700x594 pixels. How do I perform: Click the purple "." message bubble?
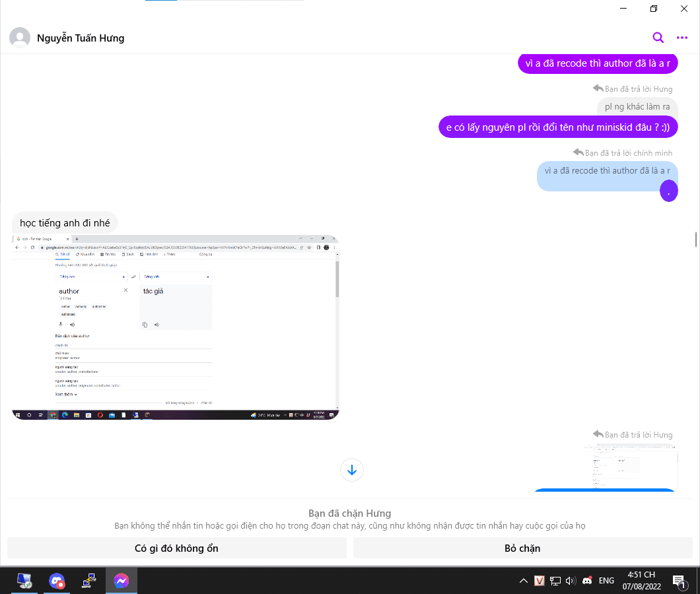pos(669,191)
